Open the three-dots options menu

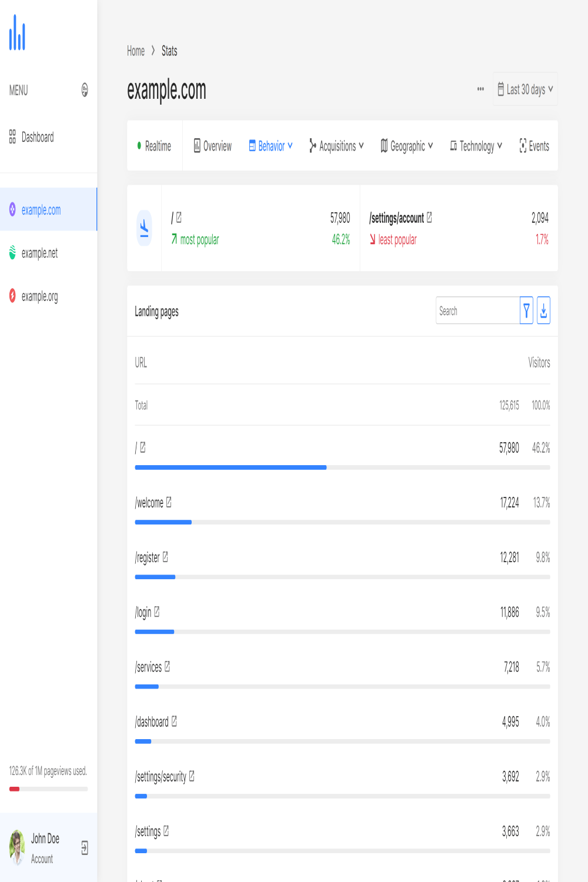coord(480,89)
